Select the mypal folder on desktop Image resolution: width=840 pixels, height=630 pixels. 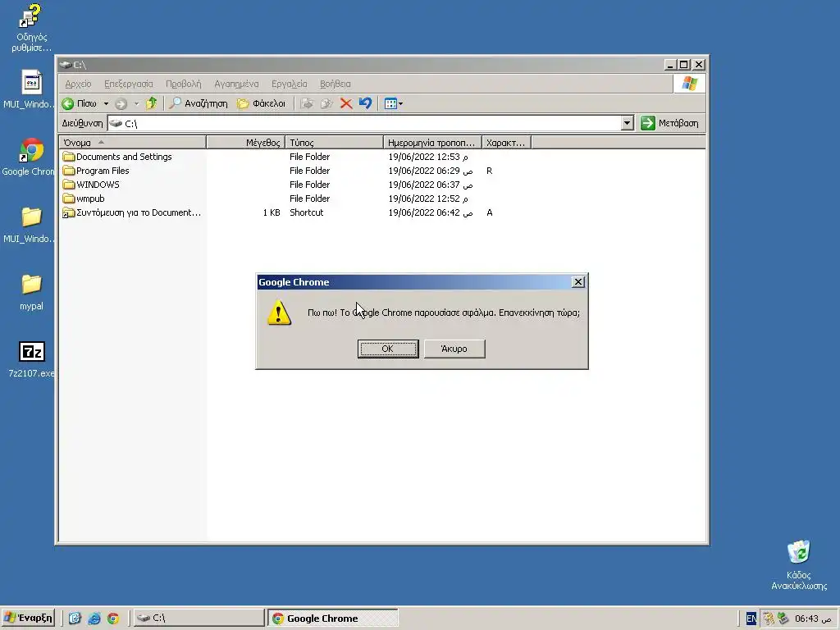pyautogui.click(x=31, y=292)
